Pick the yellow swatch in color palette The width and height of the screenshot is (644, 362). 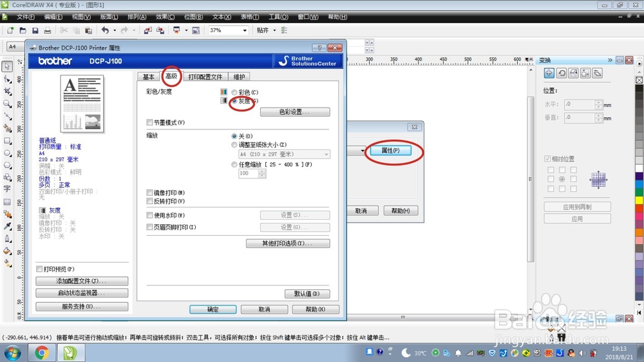639,200
